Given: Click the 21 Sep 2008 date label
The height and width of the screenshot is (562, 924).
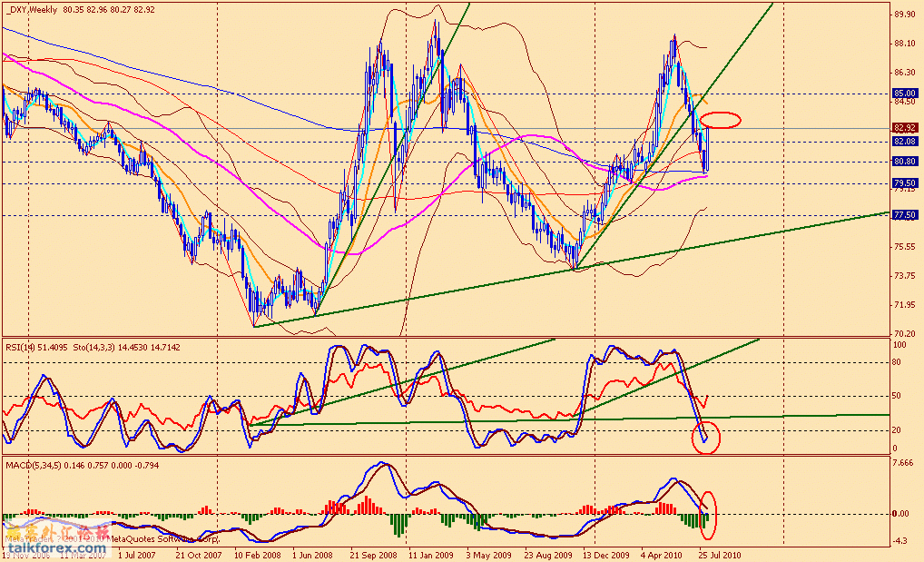Looking at the screenshot, I should pyautogui.click(x=374, y=555).
